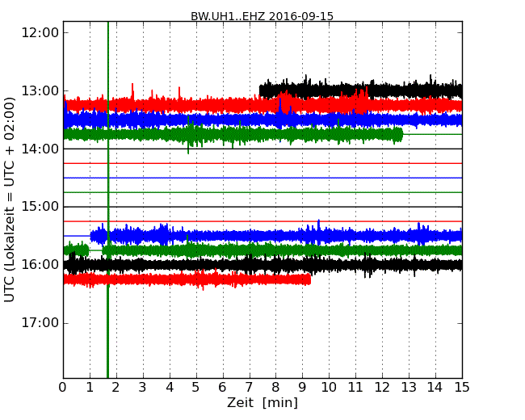Image resolution: width=525 pixels, height=420 pixels.
Task: Click the black seismic trace starting near 13:00
Action: pyautogui.click(x=363, y=90)
